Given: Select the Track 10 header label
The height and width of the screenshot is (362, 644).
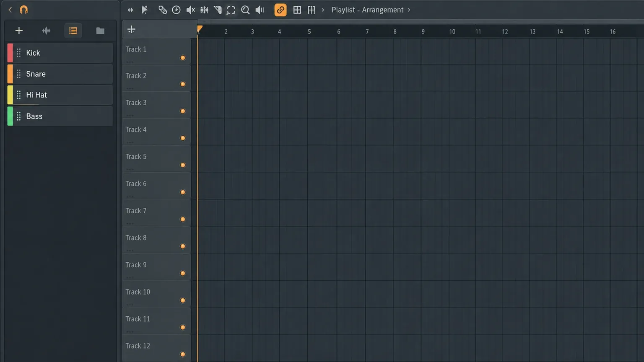Looking at the screenshot, I should (x=138, y=292).
